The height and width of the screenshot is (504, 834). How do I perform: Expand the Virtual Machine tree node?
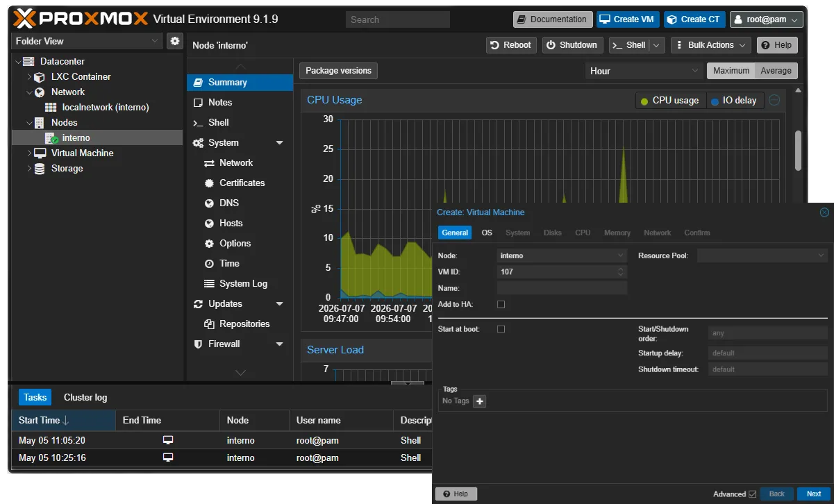29,153
